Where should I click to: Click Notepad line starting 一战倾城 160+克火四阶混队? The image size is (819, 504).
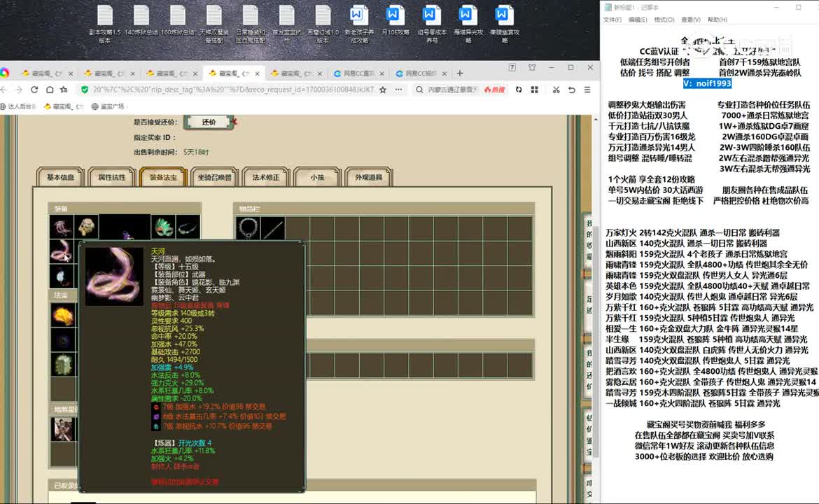(692, 403)
